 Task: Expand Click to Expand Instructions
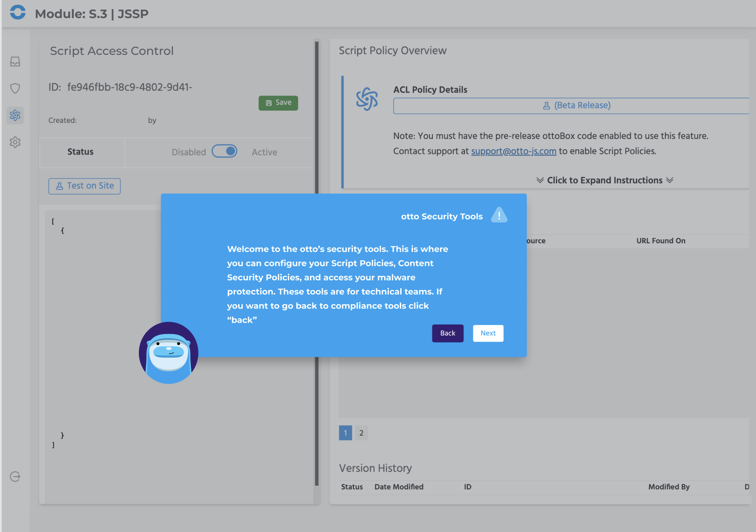click(605, 180)
